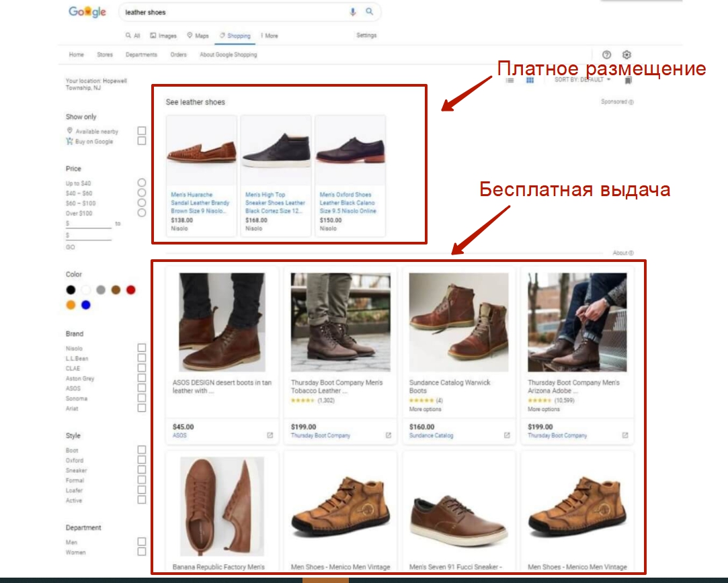Click the GO price filter button
The image size is (728, 583).
[70, 247]
